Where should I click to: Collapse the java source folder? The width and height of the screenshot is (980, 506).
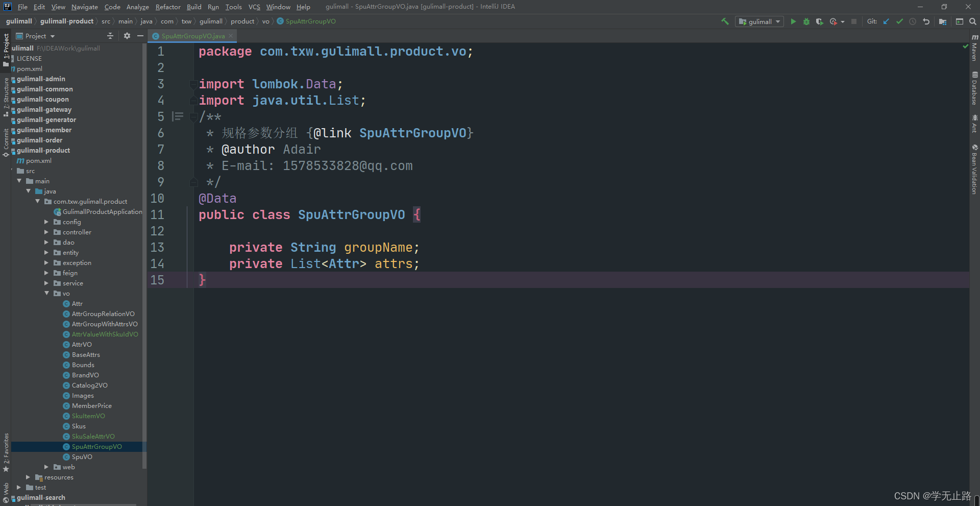coord(28,191)
